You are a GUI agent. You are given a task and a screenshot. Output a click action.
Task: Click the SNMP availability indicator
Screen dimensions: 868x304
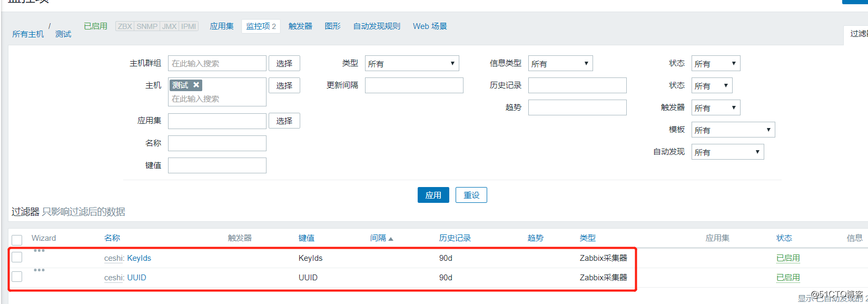point(147,26)
